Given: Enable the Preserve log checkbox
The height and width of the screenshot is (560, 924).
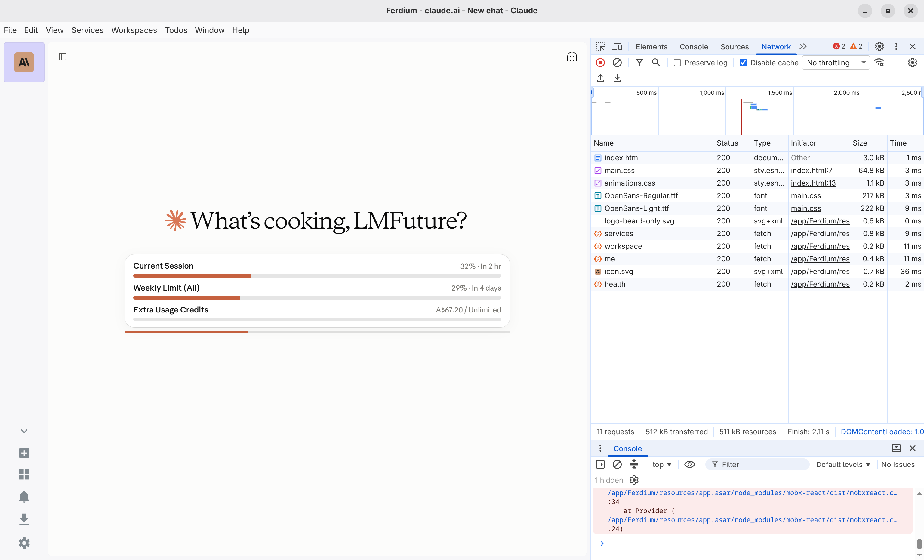Looking at the screenshot, I should pyautogui.click(x=677, y=63).
